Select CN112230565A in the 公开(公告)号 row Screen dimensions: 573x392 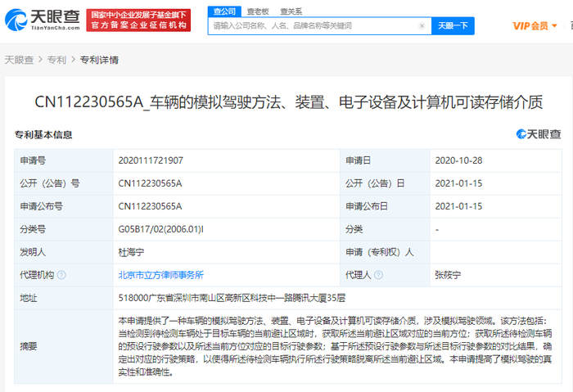pyautogui.click(x=150, y=183)
